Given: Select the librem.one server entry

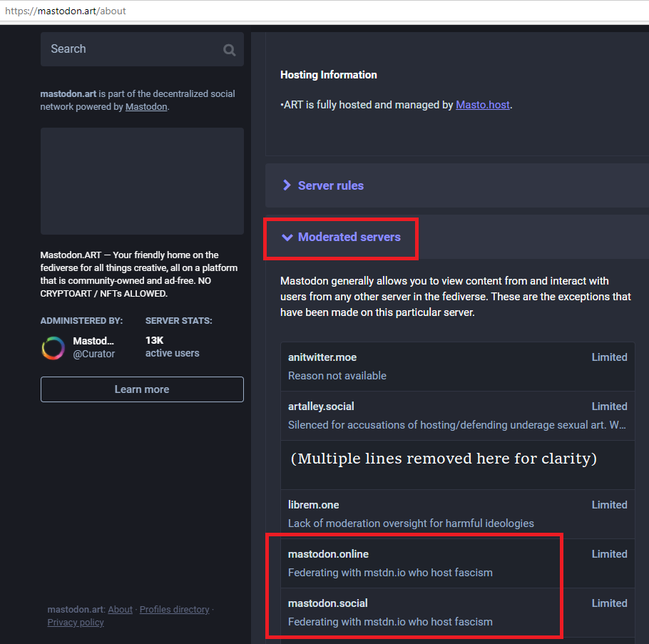Looking at the screenshot, I should (457, 513).
